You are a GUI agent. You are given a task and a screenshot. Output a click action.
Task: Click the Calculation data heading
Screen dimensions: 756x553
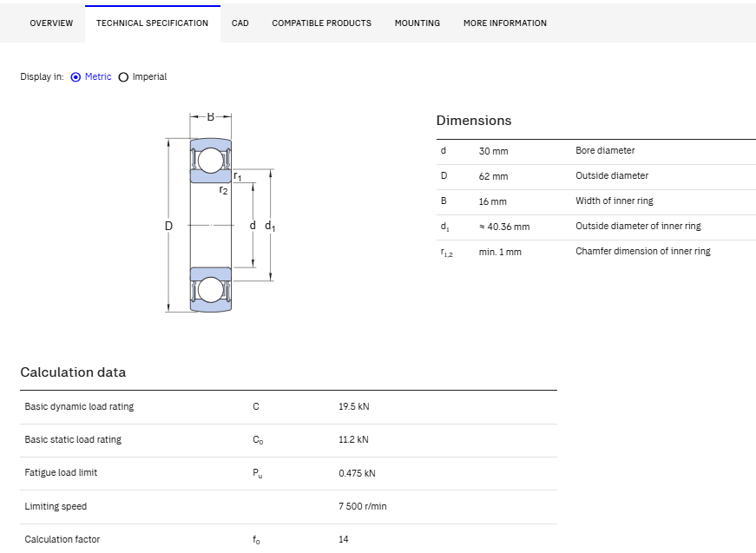tap(73, 372)
